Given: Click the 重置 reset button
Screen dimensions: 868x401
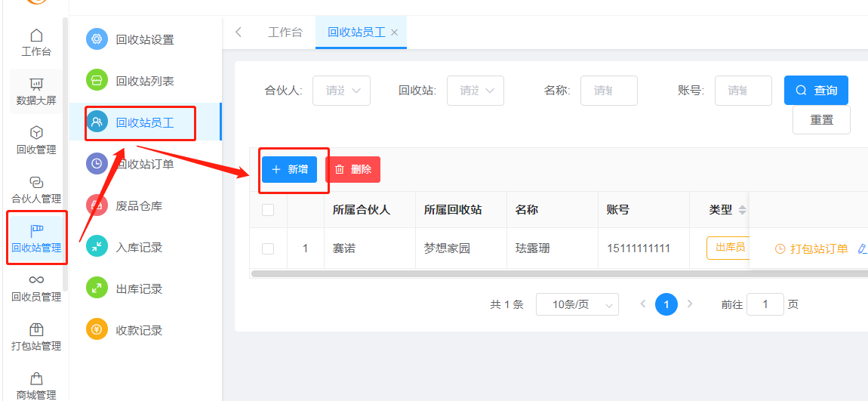Looking at the screenshot, I should click(821, 119).
